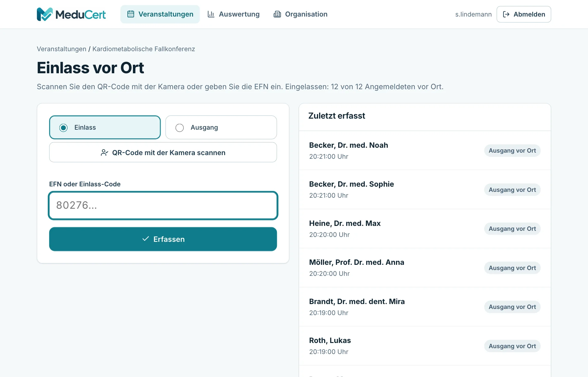This screenshot has width=588, height=377.
Task: Click entry Becker, Dr. med. Noah
Action: coord(425,150)
